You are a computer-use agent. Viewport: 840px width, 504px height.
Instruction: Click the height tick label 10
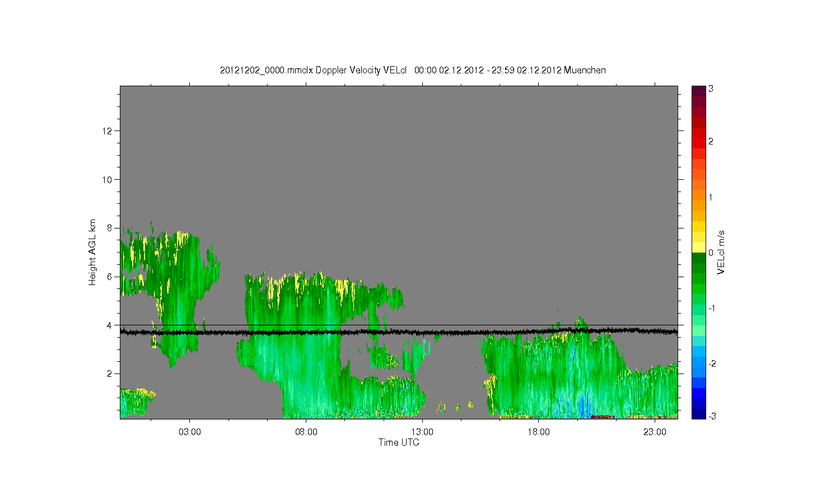tap(108, 179)
